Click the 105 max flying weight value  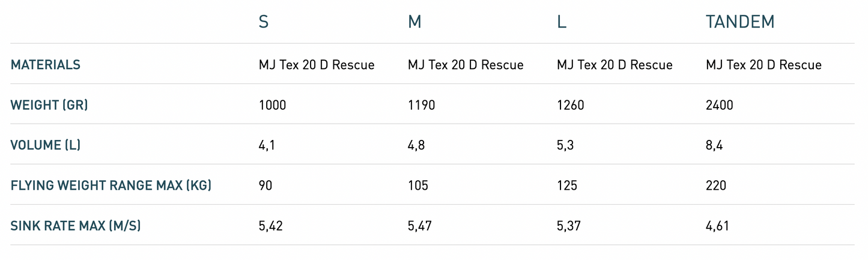click(x=418, y=186)
